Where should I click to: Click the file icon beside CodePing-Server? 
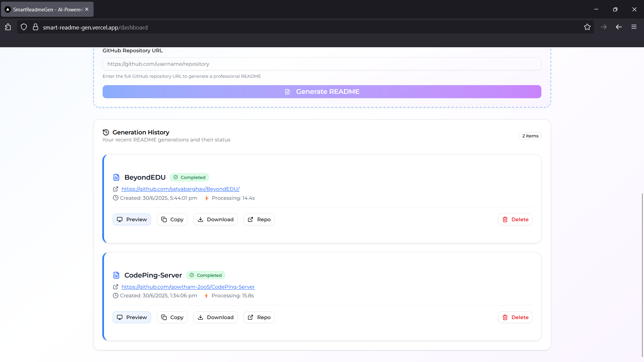coord(116,275)
